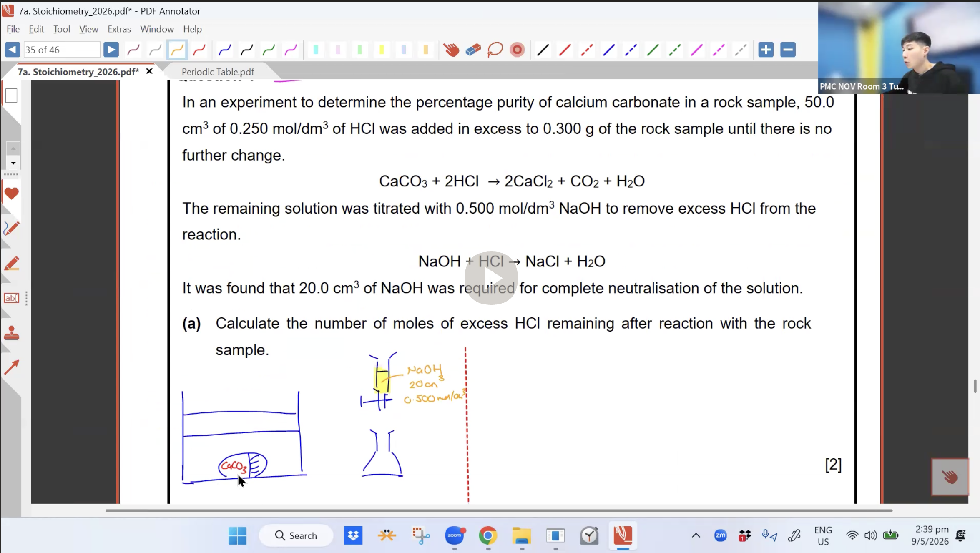Open Windows Start menu
980x553 pixels.
pyautogui.click(x=237, y=535)
